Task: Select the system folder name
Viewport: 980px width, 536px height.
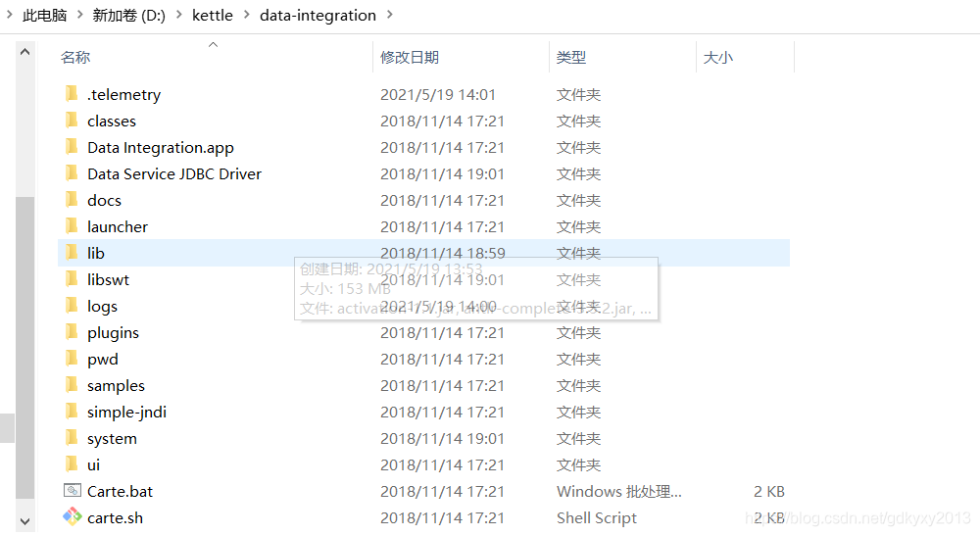Action: [x=112, y=438]
